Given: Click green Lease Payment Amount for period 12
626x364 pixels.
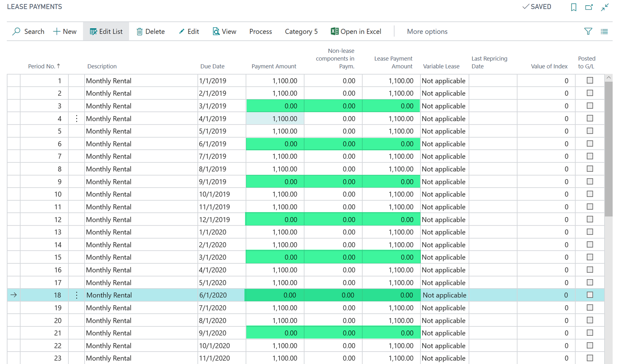Looking at the screenshot, I should click(391, 219).
